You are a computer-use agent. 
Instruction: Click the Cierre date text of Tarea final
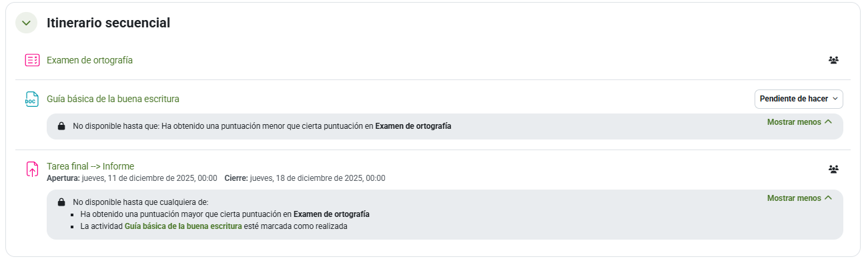click(305, 178)
